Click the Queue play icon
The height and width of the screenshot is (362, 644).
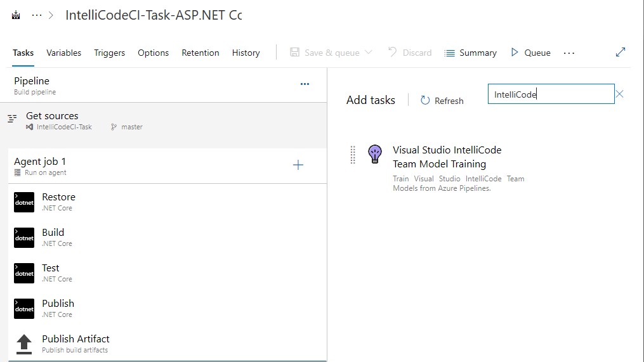pyautogui.click(x=514, y=52)
